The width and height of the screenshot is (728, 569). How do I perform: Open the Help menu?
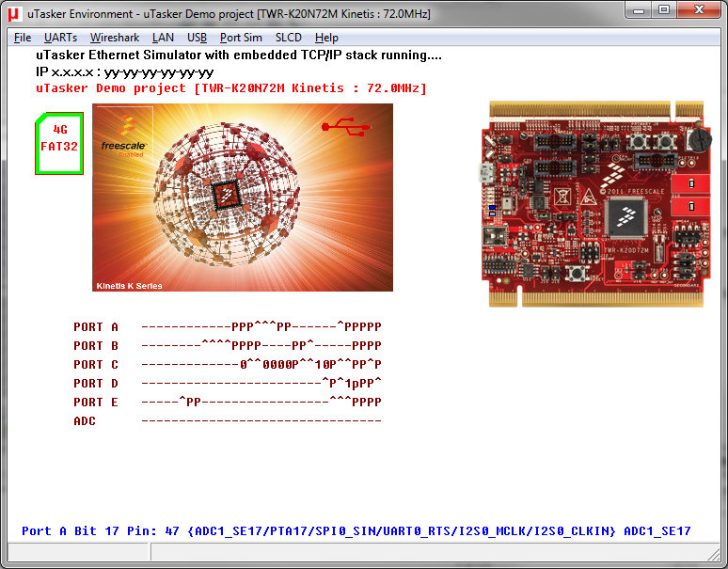coord(326,38)
